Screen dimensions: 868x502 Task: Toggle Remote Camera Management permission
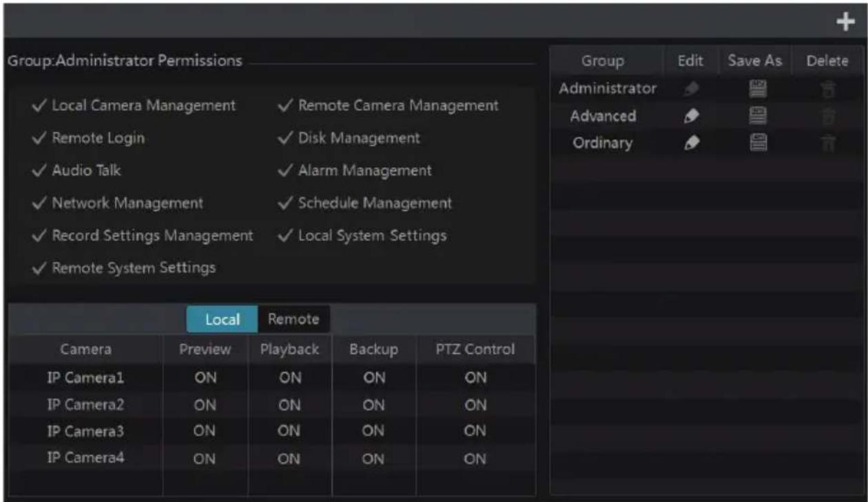pyautogui.click(x=388, y=106)
